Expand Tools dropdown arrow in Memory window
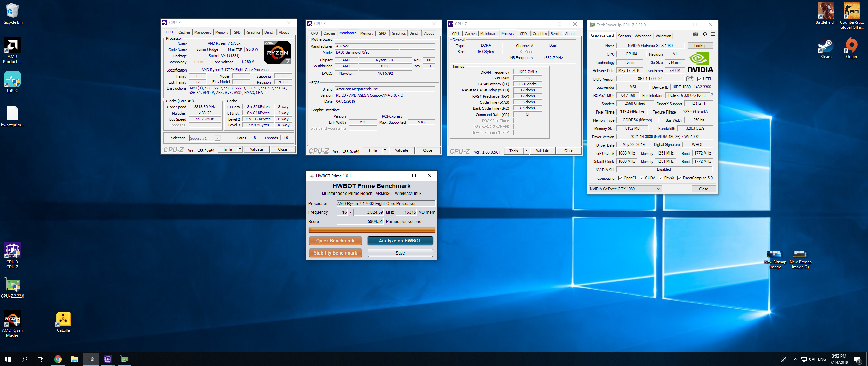This screenshot has width=868, height=366. (526, 151)
